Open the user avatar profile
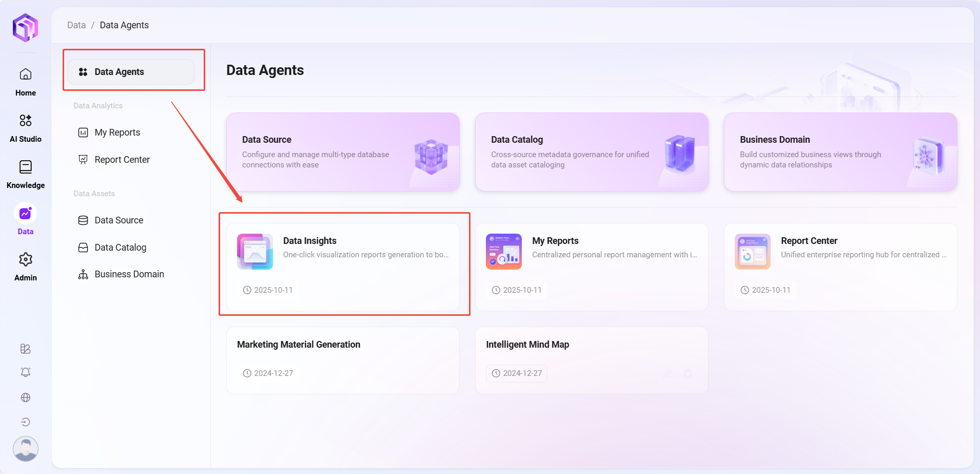The width and height of the screenshot is (980, 474). tap(26, 449)
